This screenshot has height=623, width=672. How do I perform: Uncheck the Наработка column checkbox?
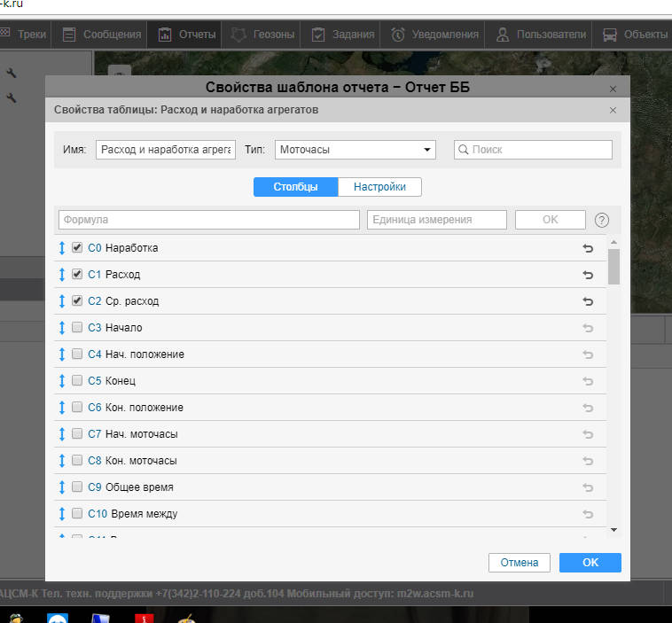77,248
